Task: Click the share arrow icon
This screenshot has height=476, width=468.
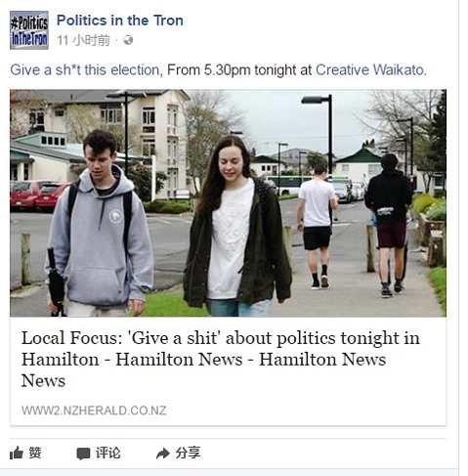Action: click(x=163, y=454)
